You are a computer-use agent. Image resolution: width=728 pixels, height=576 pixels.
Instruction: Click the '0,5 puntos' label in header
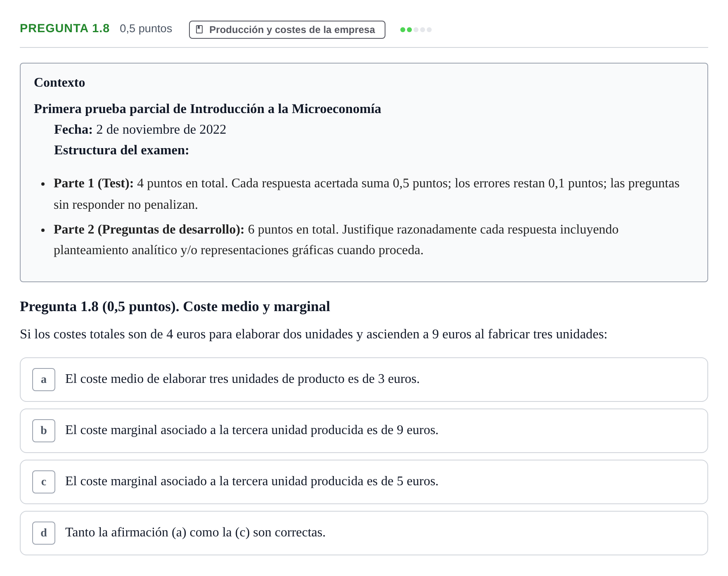(146, 29)
